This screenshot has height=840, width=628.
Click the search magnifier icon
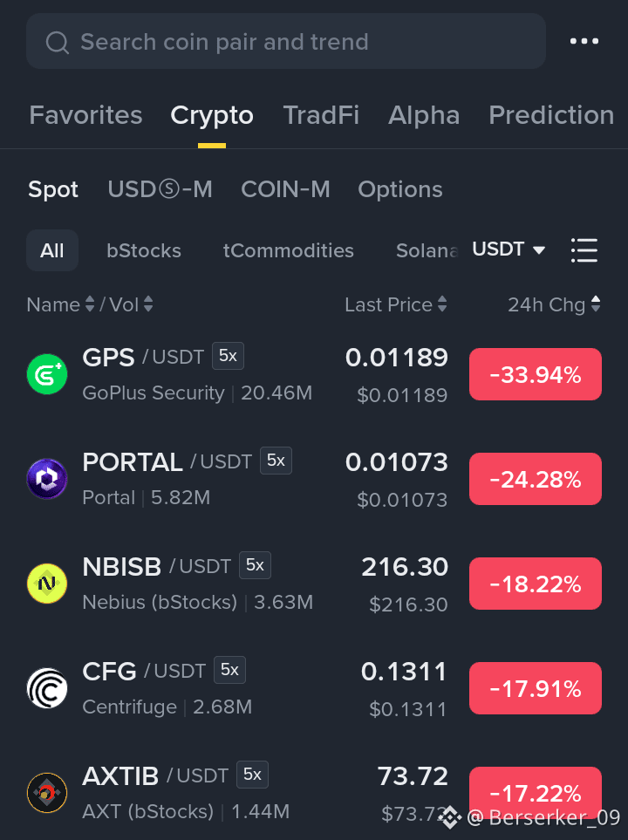coord(58,43)
